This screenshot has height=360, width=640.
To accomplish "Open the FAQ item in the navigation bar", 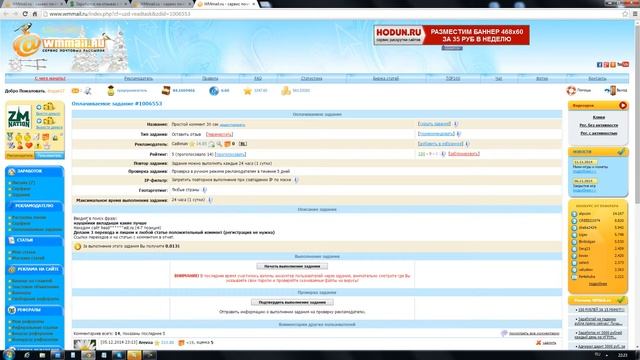I will pos(258,78).
